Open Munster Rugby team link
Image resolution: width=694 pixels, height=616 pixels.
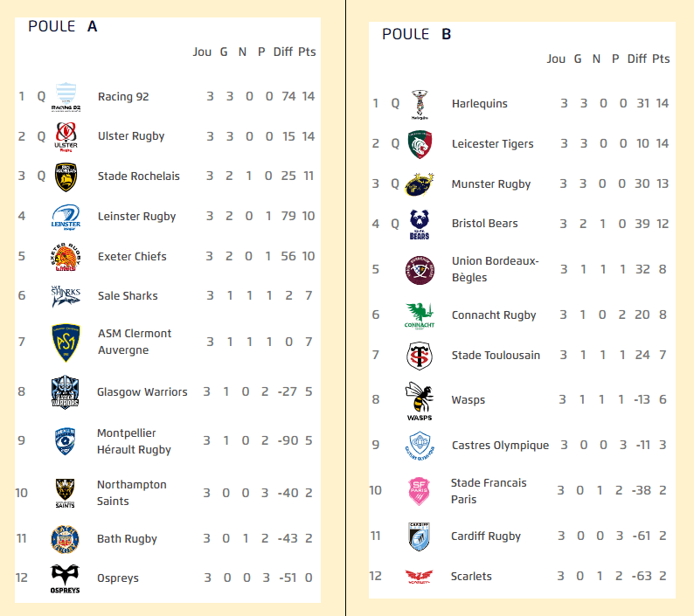[x=491, y=184]
